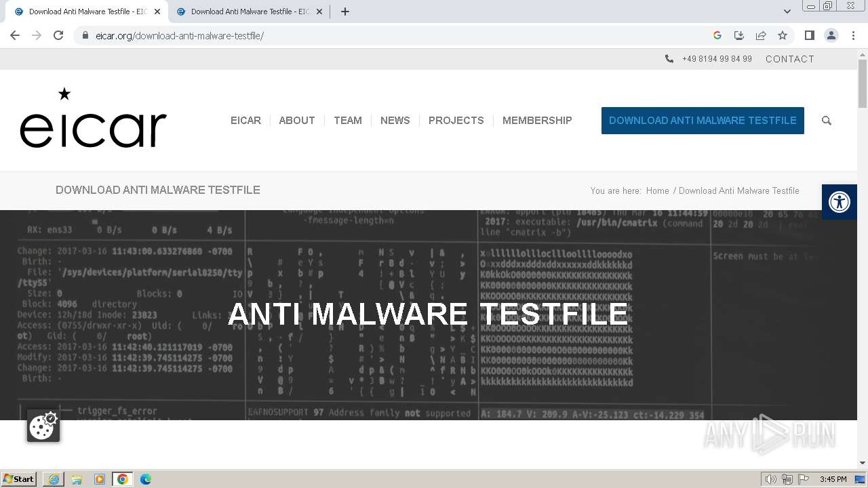Open media player taskbar icon
The height and width of the screenshot is (488, 868).
(x=100, y=479)
